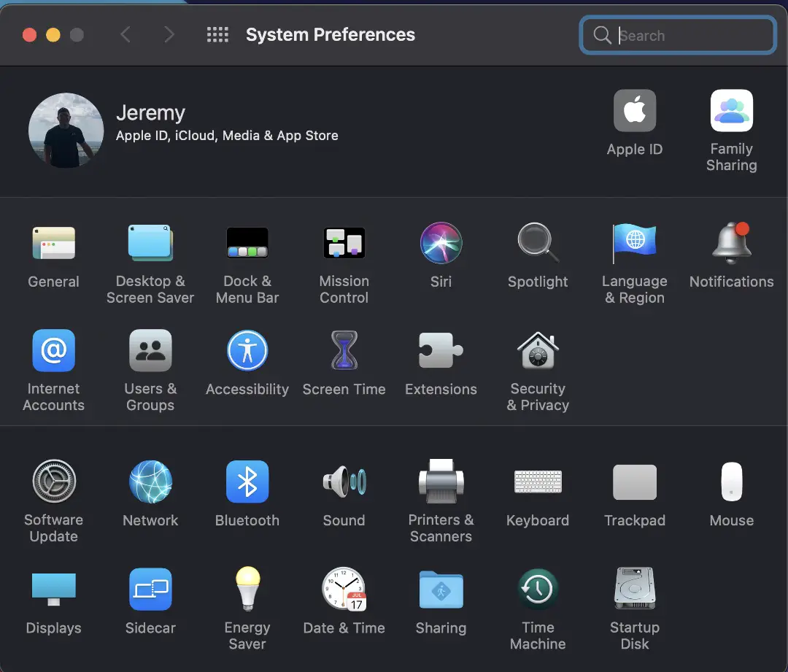788x672 pixels.
Task: Open Mouse preferences
Action: 732,482
